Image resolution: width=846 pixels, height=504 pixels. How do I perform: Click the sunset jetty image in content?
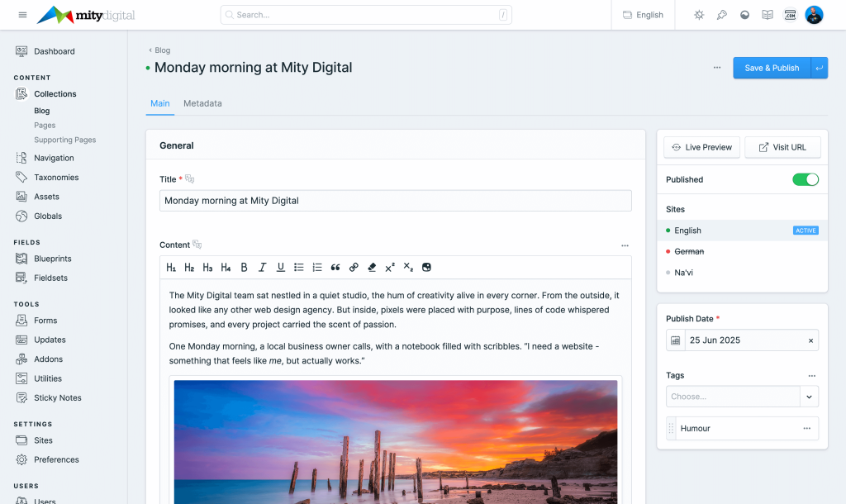click(x=396, y=442)
